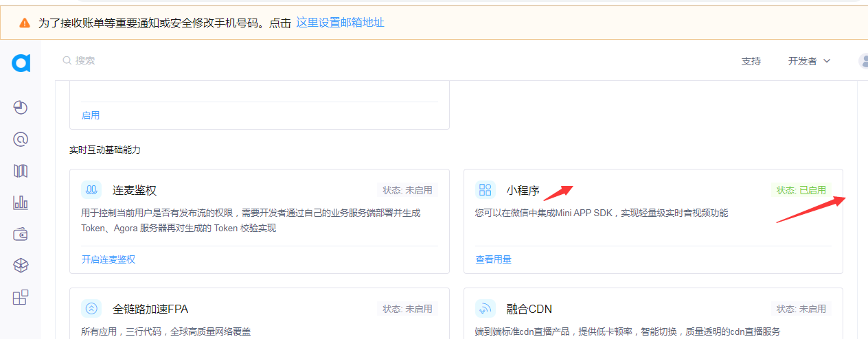Click the 小程序 Mini APP SDK description
Viewport: 868px width, 339px height.
tap(602, 213)
